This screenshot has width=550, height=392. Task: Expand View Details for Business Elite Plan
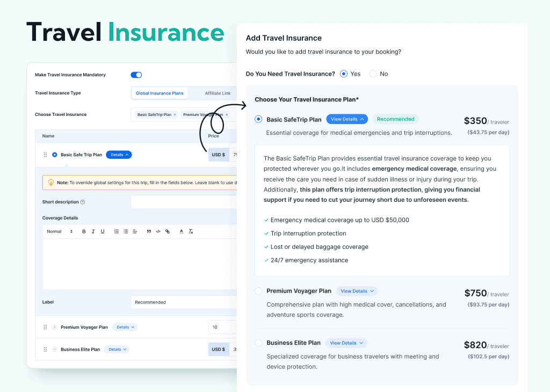click(x=346, y=343)
